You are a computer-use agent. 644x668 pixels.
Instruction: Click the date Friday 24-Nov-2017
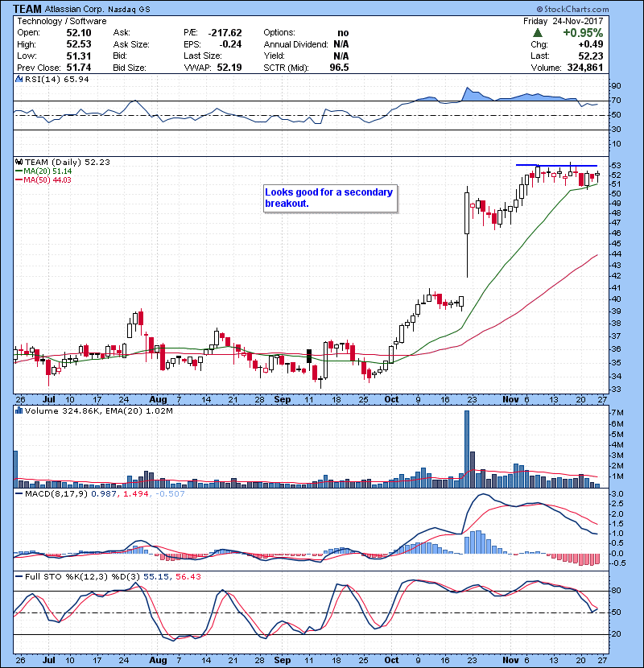pyautogui.click(x=563, y=21)
